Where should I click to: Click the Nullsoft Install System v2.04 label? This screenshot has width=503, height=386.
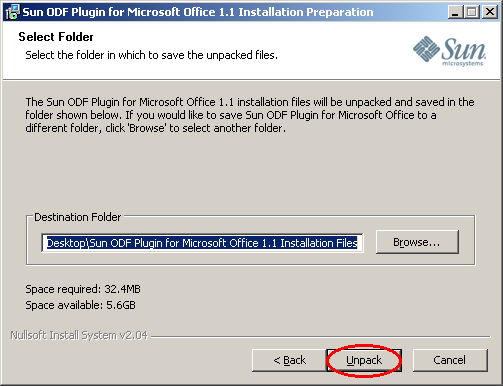(79, 335)
